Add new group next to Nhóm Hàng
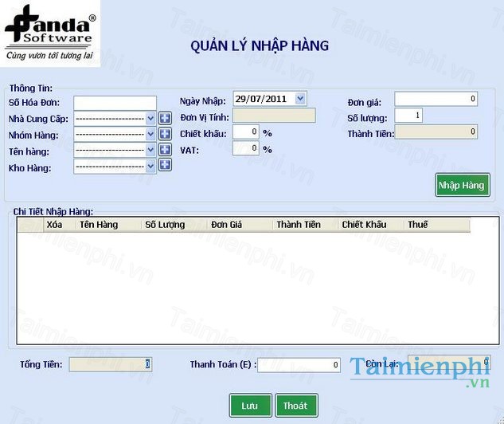 click(165, 134)
